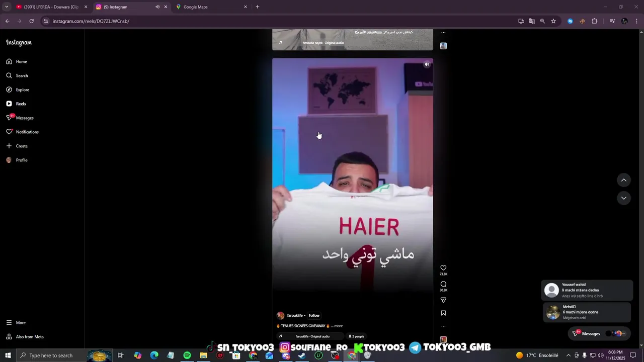The width and height of the screenshot is (644, 362).
Task: Open the Reels section in the sidebar
Action: coord(16,104)
